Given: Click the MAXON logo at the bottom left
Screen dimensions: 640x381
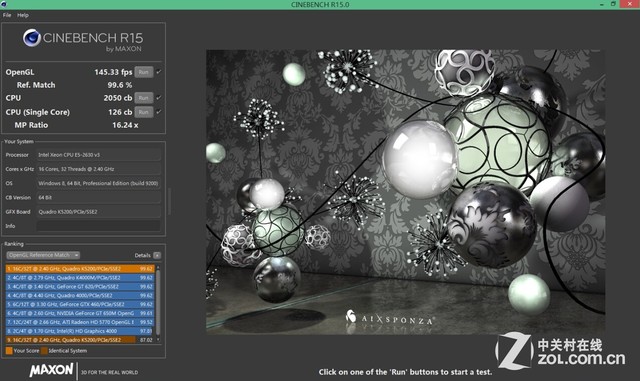Looking at the screenshot, I should [51, 370].
